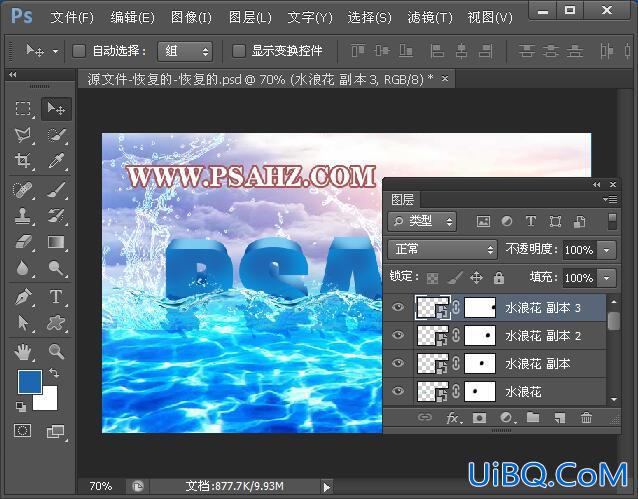Image resolution: width=638 pixels, height=499 pixels.
Task: Switch to the 图层 panel tab
Action: pos(402,199)
